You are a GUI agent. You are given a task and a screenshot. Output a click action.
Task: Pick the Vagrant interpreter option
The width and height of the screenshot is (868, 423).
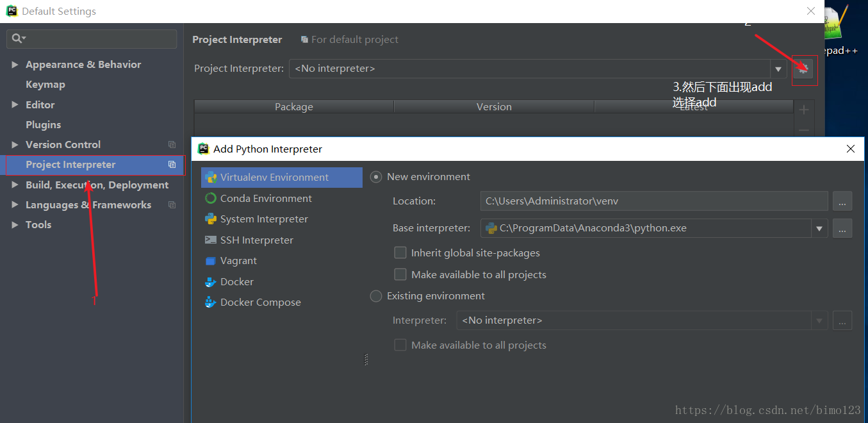pos(238,261)
